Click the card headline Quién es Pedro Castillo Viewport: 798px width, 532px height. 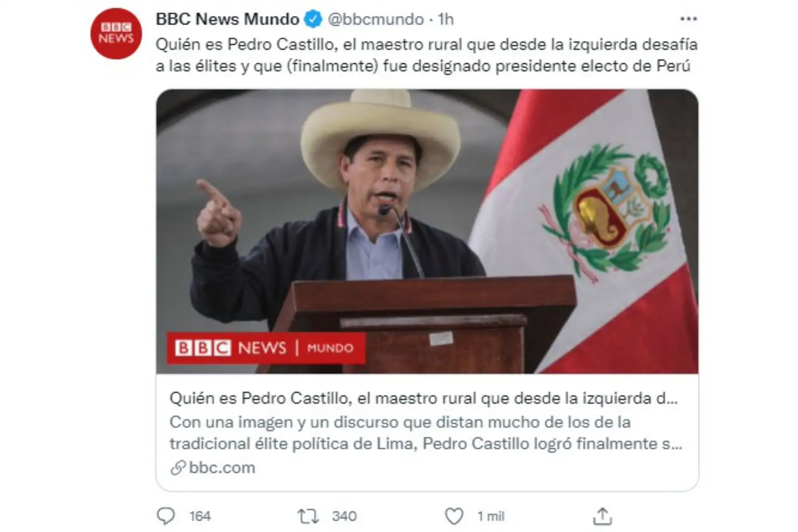pyautogui.click(x=423, y=398)
